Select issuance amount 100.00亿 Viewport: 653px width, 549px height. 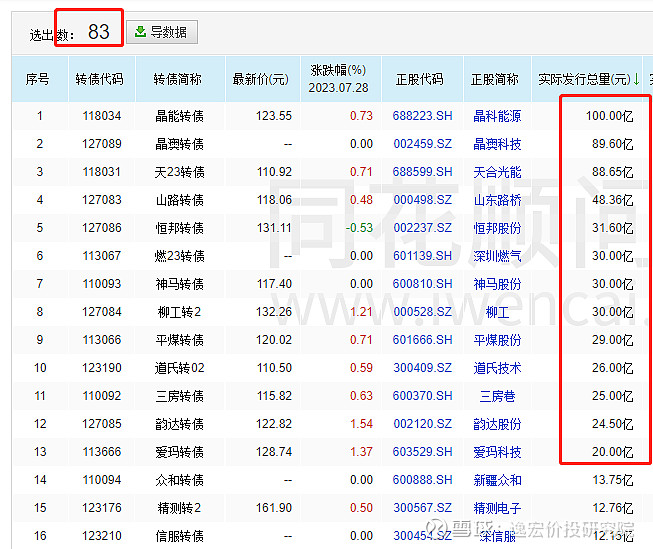610,116
